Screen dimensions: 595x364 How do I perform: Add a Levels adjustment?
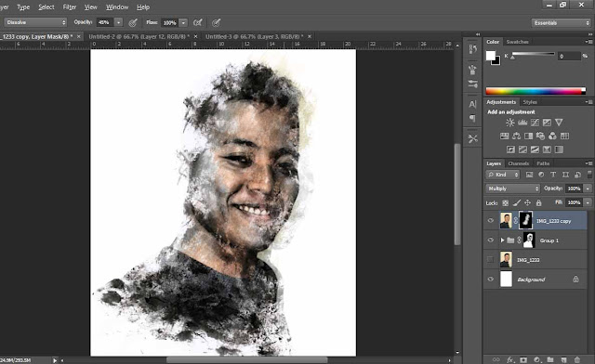point(522,123)
